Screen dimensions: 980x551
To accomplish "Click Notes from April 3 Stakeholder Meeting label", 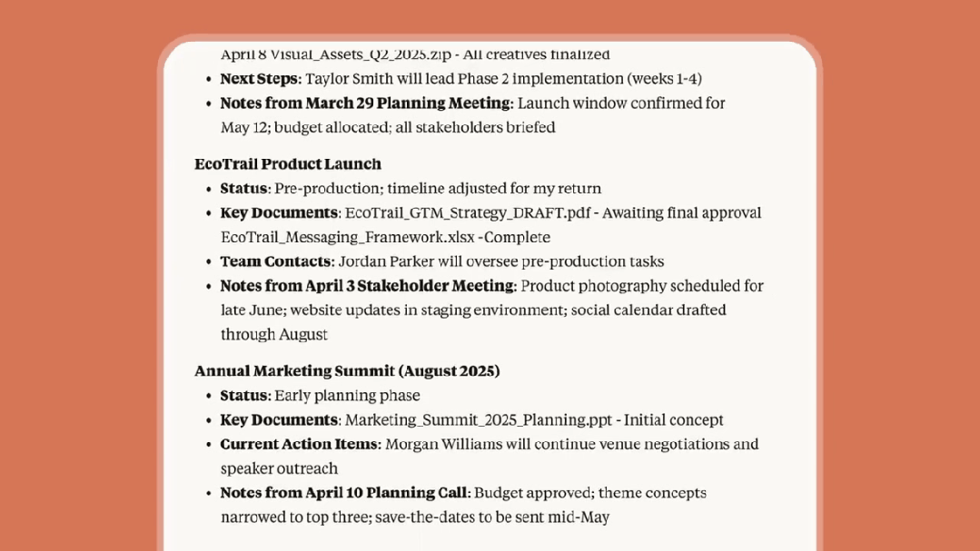I will (x=367, y=286).
